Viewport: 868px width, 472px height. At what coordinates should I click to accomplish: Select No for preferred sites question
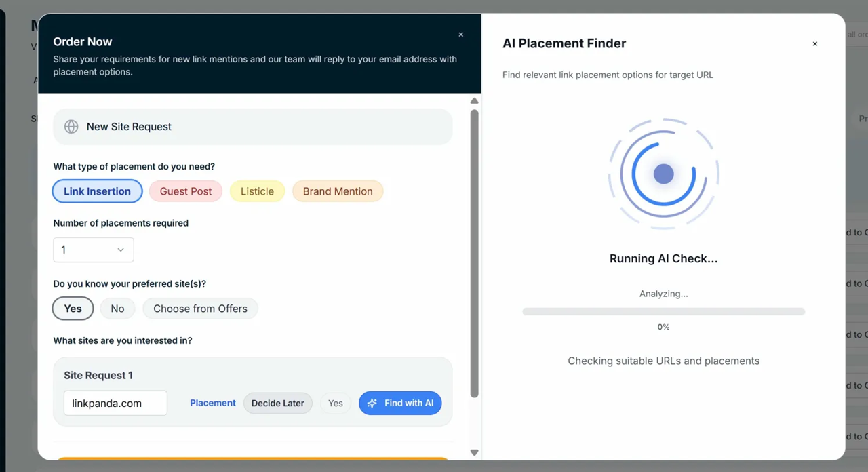[x=117, y=309]
